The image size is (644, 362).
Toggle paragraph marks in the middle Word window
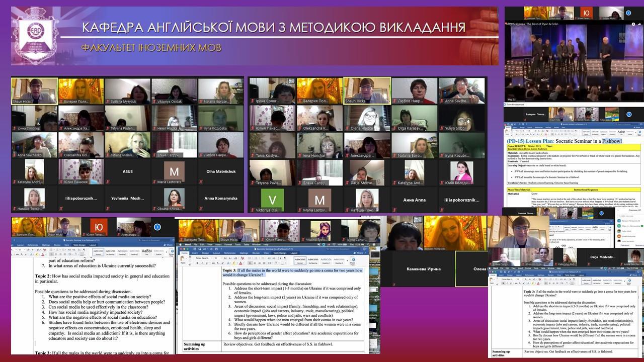tap(284, 258)
